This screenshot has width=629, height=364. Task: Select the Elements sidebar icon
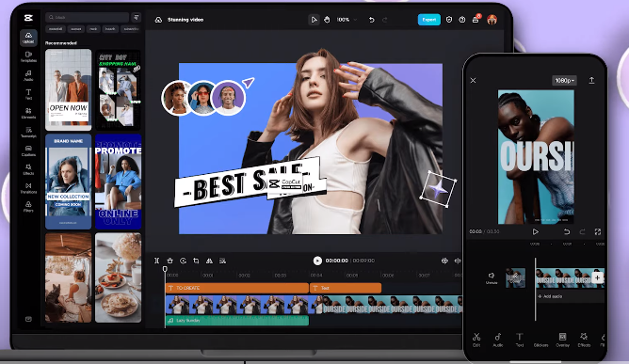tap(28, 113)
